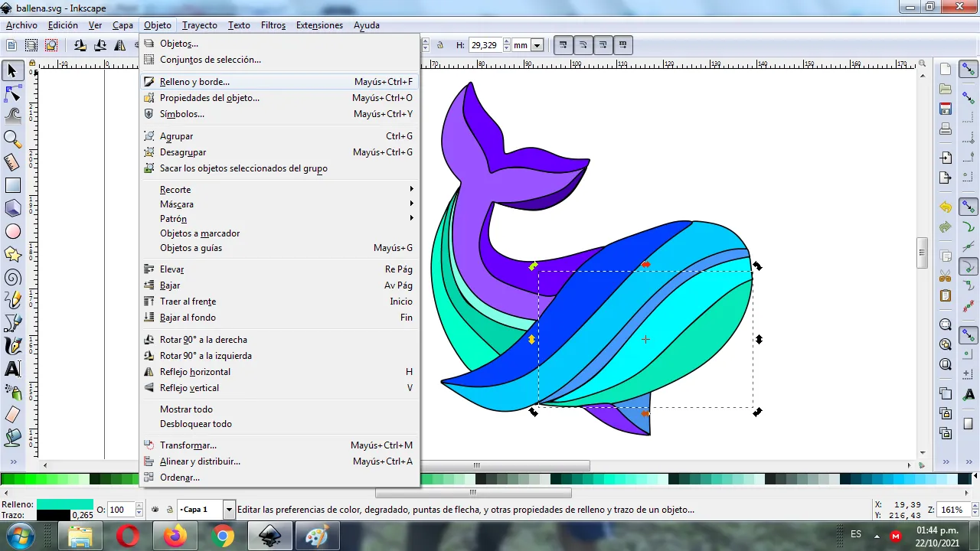This screenshot has width=980, height=551.
Task: Toggle the main snapping enable button
Action: point(969,70)
